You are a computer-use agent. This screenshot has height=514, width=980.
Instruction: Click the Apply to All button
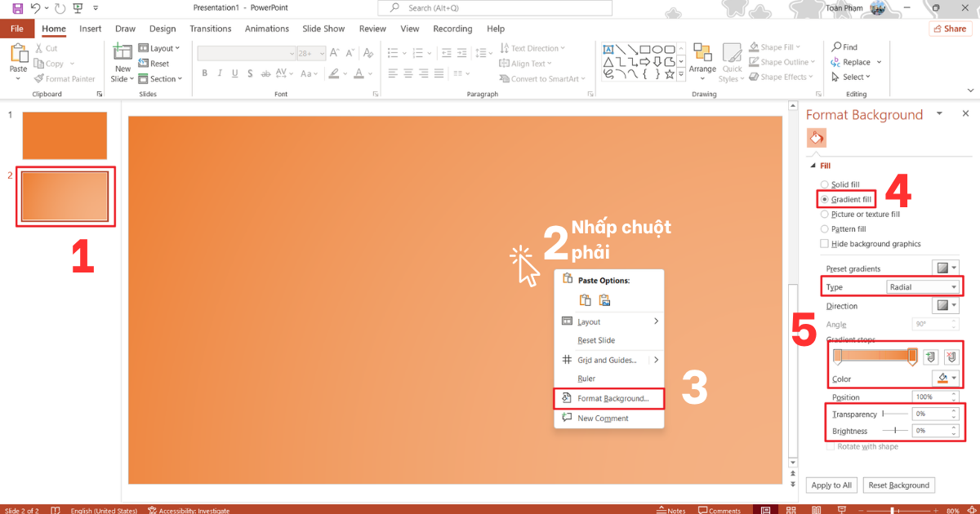click(831, 485)
